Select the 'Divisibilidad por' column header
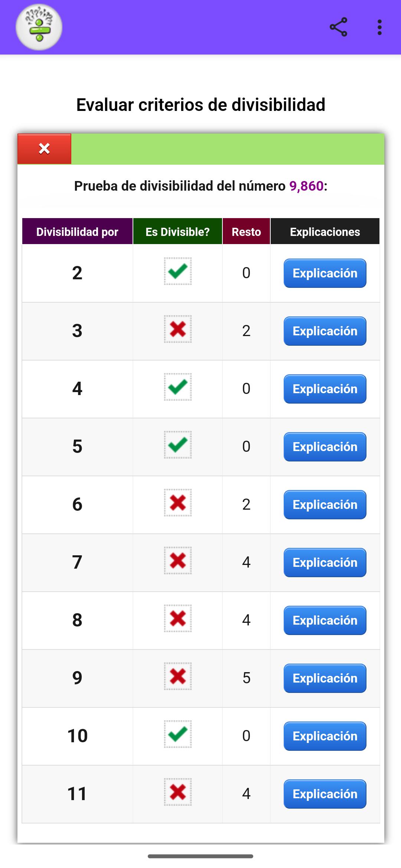 (x=77, y=231)
